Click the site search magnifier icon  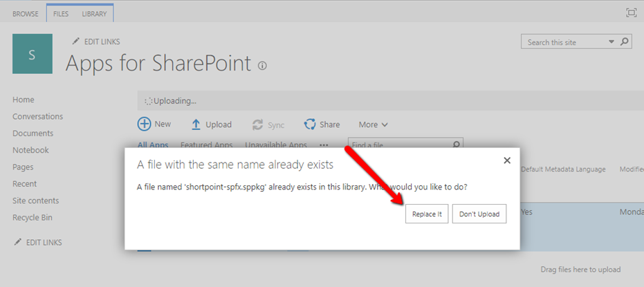pos(624,42)
